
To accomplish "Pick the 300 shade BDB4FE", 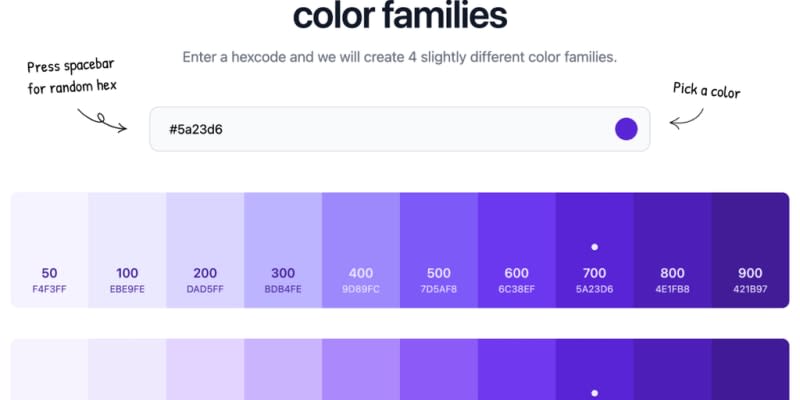I will pos(283,250).
